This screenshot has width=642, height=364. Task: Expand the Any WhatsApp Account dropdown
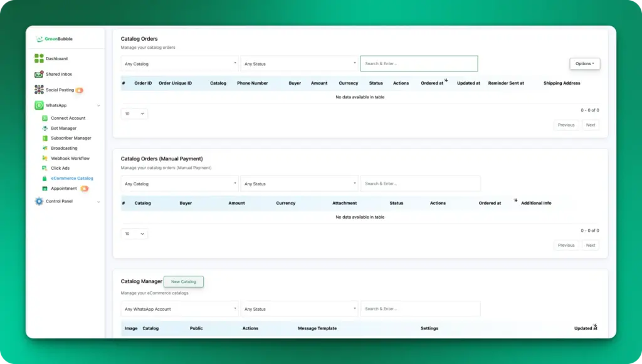coord(179,308)
